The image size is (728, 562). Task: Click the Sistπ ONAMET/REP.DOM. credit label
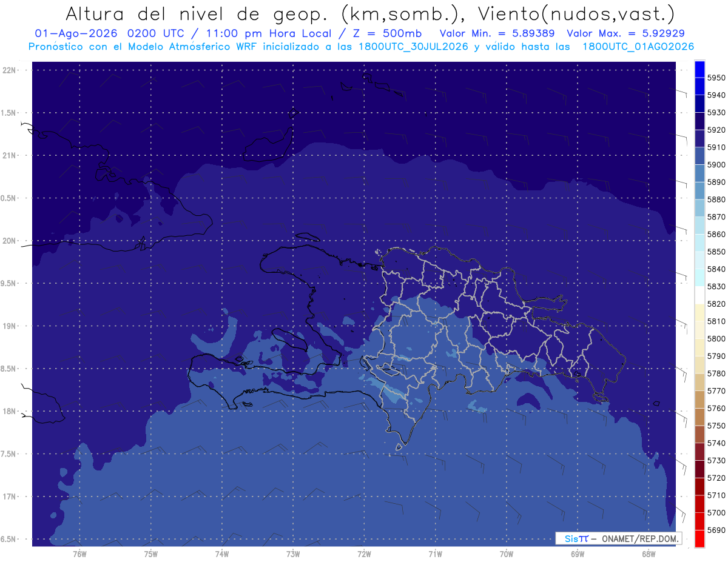pyautogui.click(x=618, y=538)
